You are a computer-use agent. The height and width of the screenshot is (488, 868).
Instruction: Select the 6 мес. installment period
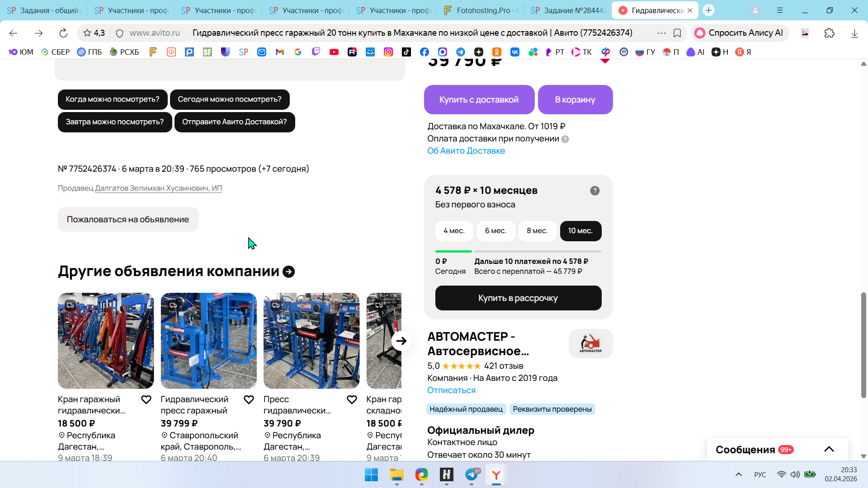495,231
